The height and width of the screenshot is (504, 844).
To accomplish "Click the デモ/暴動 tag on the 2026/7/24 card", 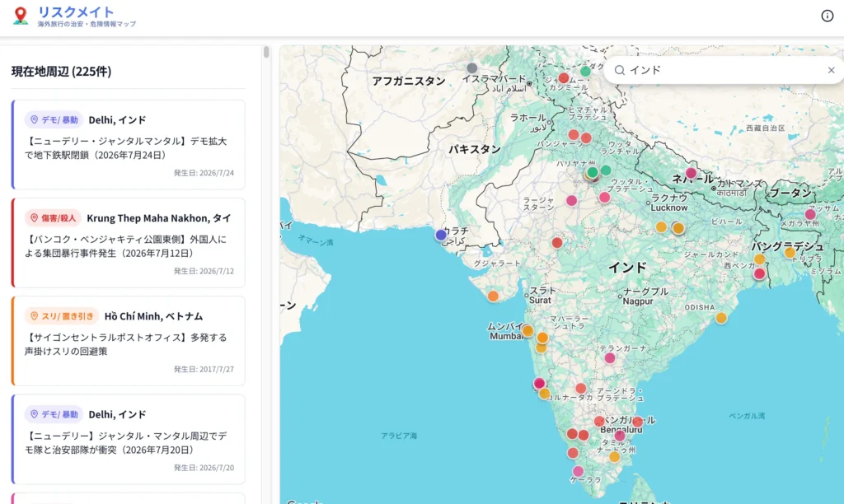I will point(54,119).
